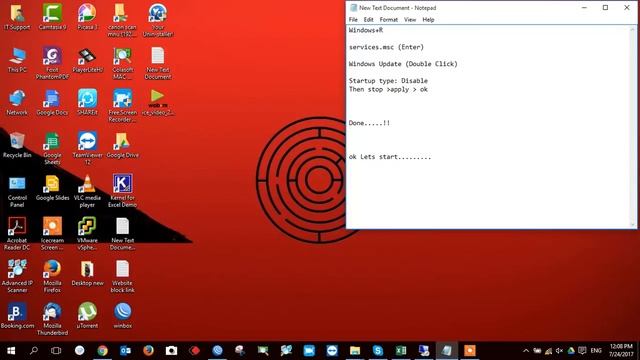Screen dimensions: 640x360
Task: Select the Recycle Bin icon
Action: pos(17,145)
